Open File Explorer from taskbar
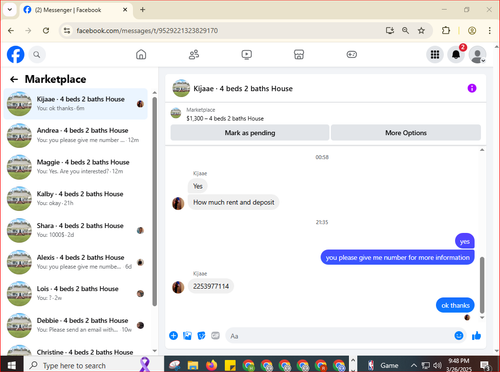The image size is (500, 372). pos(193,365)
